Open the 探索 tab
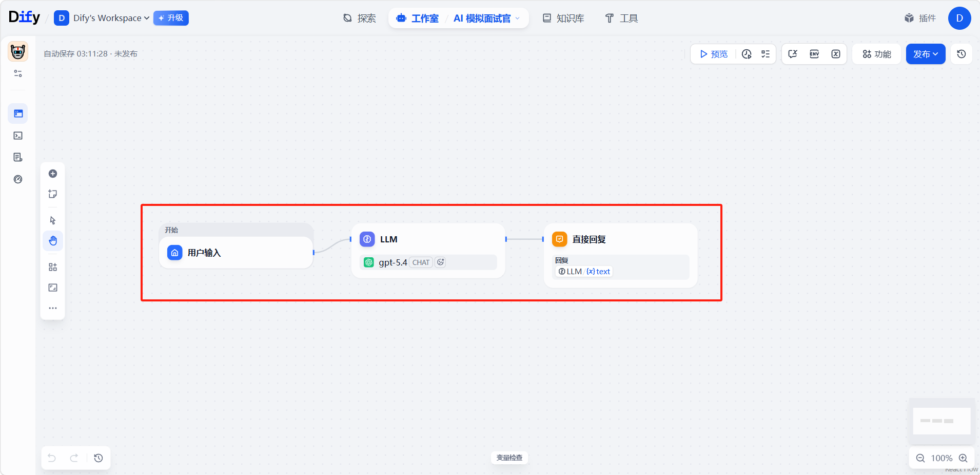The image size is (980, 475). [360, 18]
